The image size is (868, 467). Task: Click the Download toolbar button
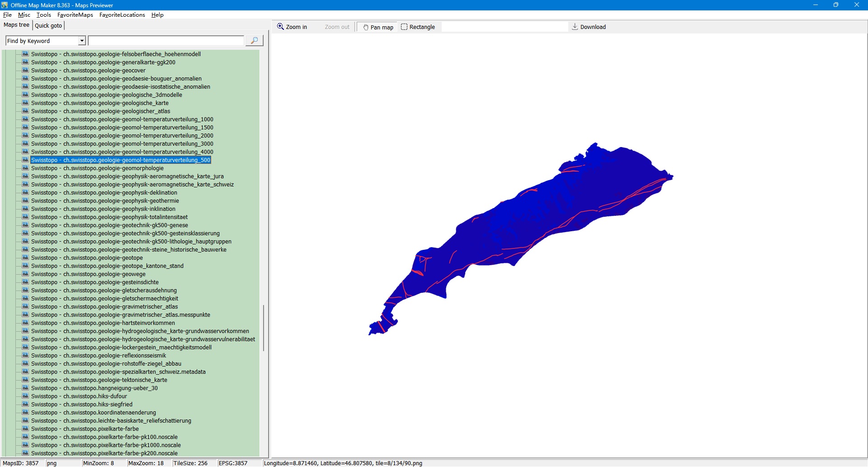589,27
